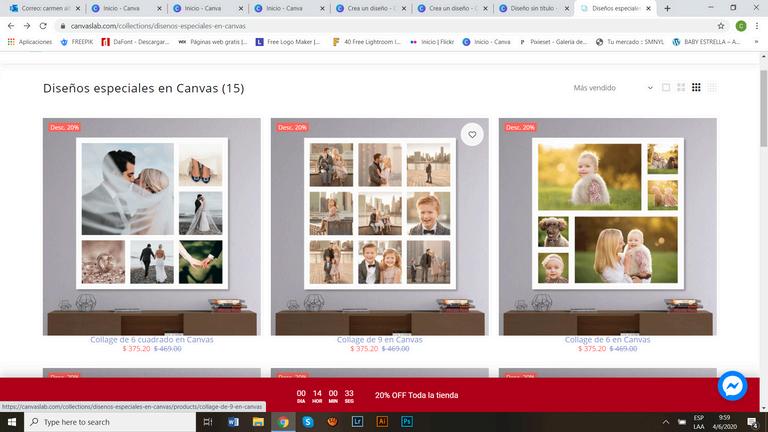This screenshot has width=768, height=432.
Task: Open the notification center
Action: point(753,422)
